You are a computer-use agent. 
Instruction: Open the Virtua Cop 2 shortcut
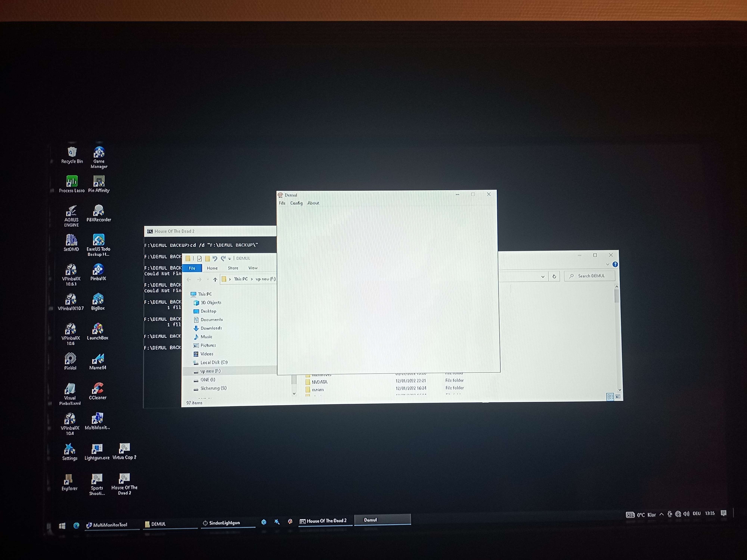pos(124,452)
